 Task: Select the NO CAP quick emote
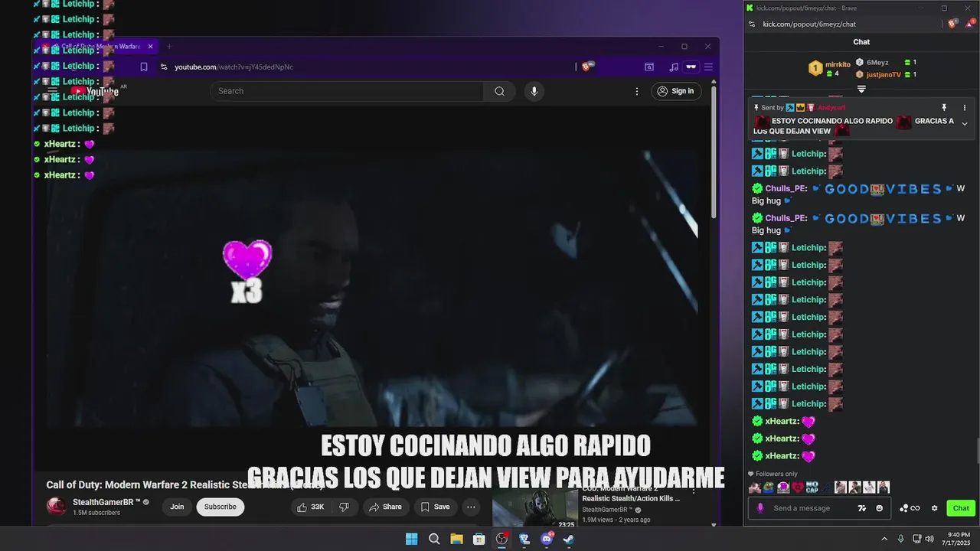pyautogui.click(x=812, y=487)
